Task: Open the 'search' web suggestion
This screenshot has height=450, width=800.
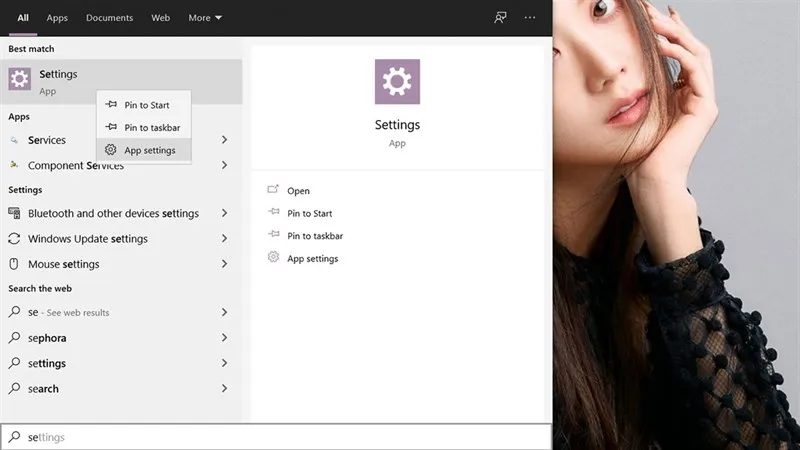Action: tap(43, 389)
